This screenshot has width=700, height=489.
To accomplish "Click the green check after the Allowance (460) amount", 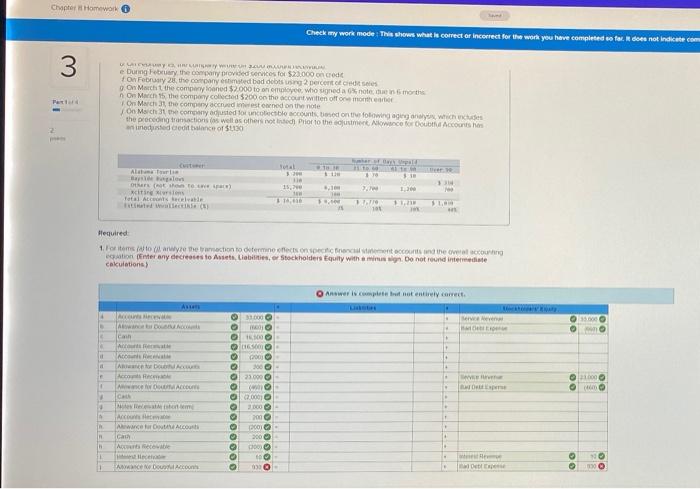I will [x=267, y=387].
